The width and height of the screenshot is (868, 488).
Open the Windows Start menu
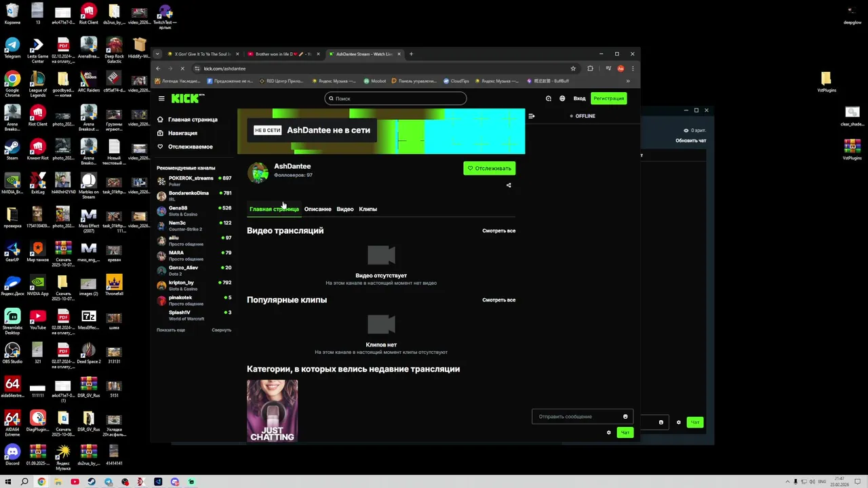point(8,482)
